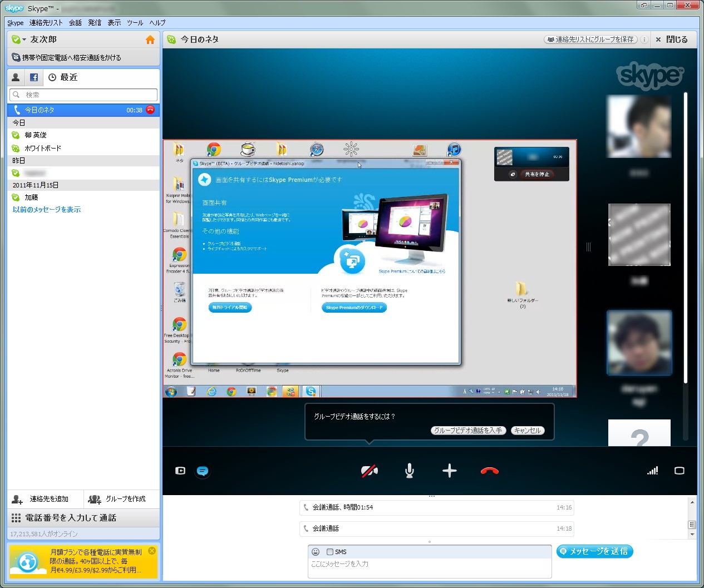
Task: Call phones with 携帯や固定電話へ格安通話をかける
Action: (83, 57)
